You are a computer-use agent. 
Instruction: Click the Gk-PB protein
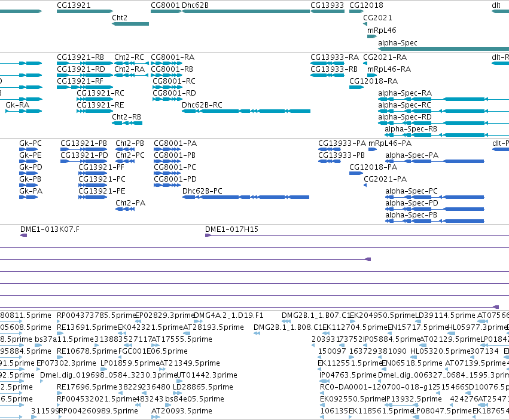point(29,185)
